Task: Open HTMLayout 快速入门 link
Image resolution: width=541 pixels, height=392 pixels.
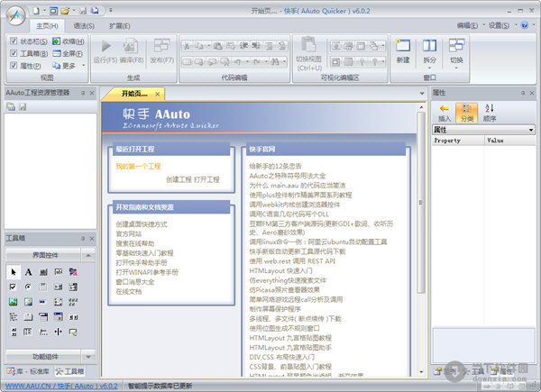Action: click(280, 270)
